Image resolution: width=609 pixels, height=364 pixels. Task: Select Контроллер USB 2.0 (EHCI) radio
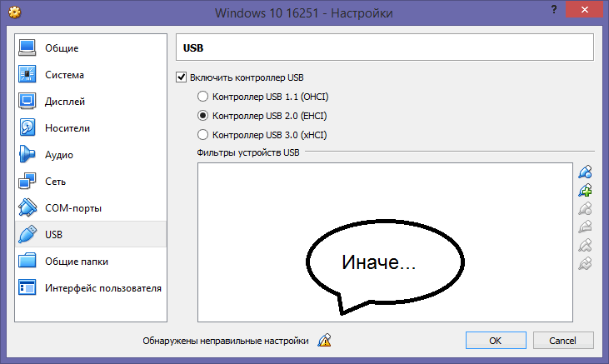pos(202,116)
